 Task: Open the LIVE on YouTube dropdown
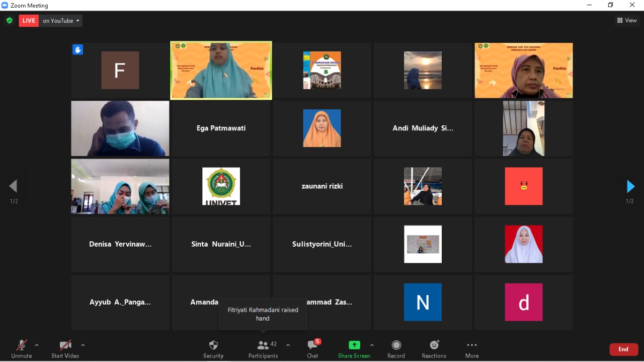click(x=61, y=21)
